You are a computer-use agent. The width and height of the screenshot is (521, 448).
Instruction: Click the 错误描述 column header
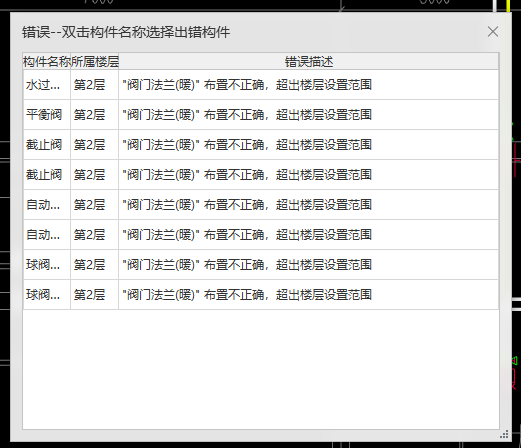pyautogui.click(x=309, y=62)
